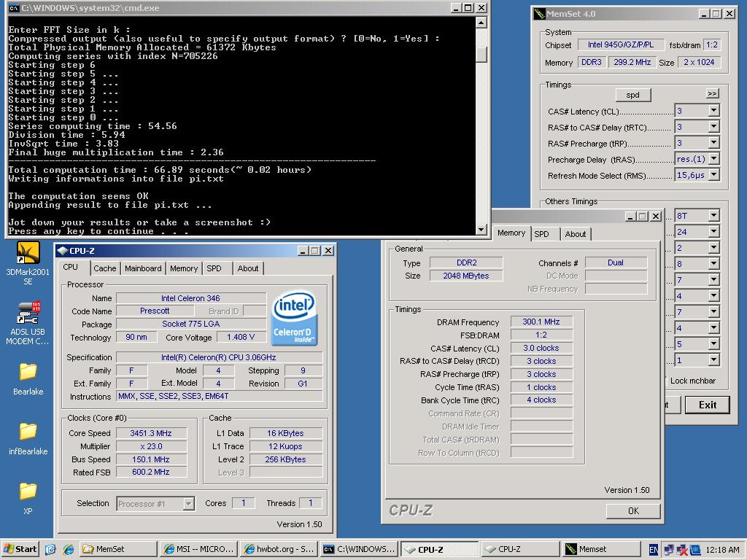
Task: Click the DRAM Frequency value 300.1 MHz
Action: (x=541, y=322)
